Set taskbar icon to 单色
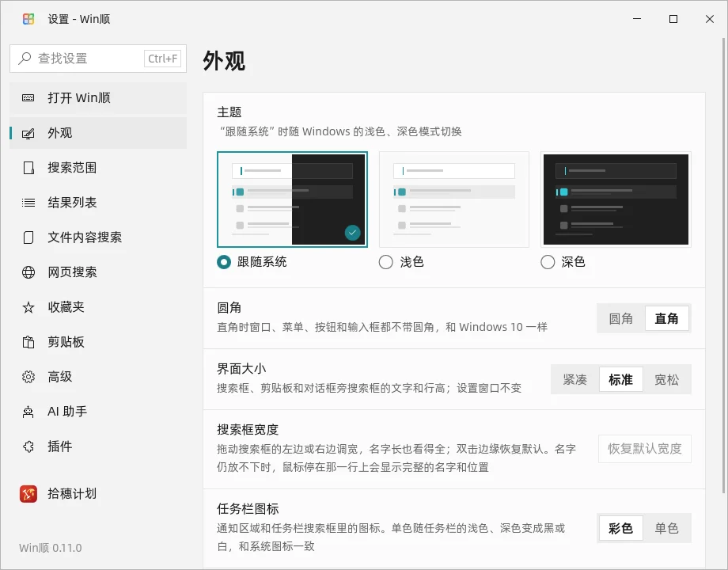Screen dimensions: 728x570 coord(667,528)
